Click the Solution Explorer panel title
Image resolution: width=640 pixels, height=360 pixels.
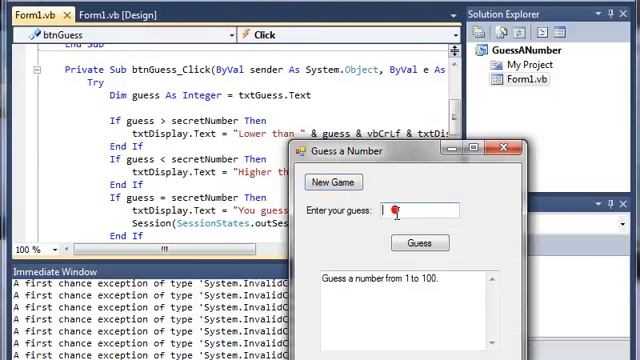[503, 14]
